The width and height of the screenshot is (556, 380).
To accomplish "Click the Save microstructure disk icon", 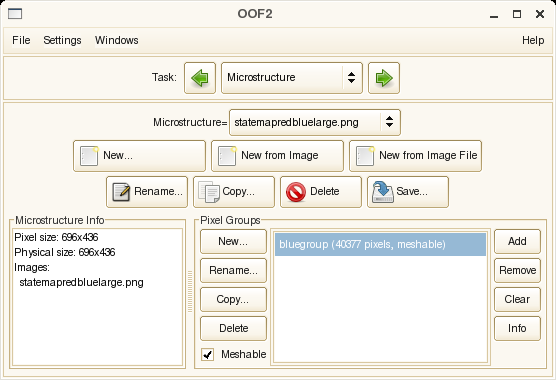I will coord(383,192).
